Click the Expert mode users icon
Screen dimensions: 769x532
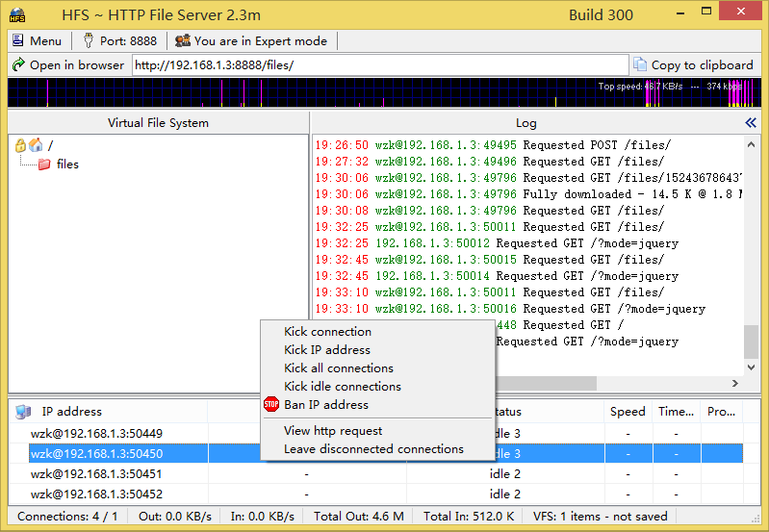[x=183, y=40]
